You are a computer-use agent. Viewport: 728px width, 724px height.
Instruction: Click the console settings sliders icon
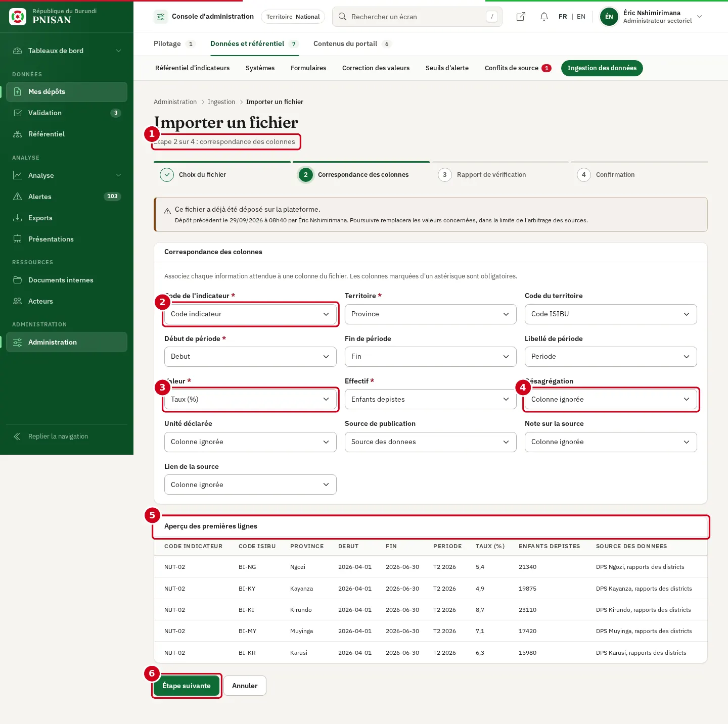pyautogui.click(x=161, y=17)
